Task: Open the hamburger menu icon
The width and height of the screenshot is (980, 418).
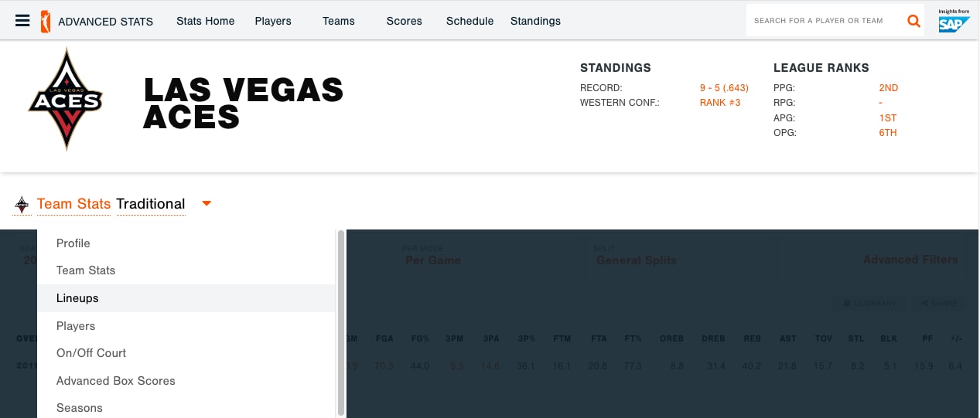Action: (22, 21)
